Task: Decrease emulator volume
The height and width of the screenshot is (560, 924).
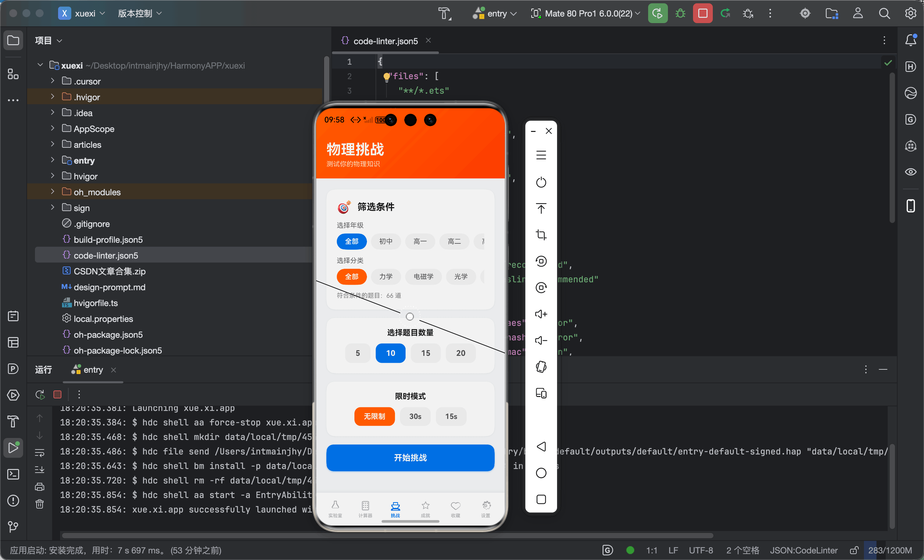Action: point(541,340)
